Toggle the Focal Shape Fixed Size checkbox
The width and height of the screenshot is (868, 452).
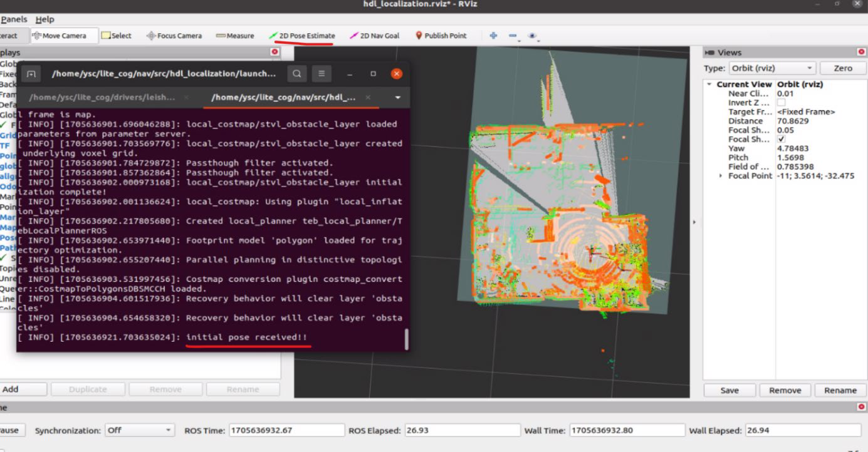coord(781,139)
